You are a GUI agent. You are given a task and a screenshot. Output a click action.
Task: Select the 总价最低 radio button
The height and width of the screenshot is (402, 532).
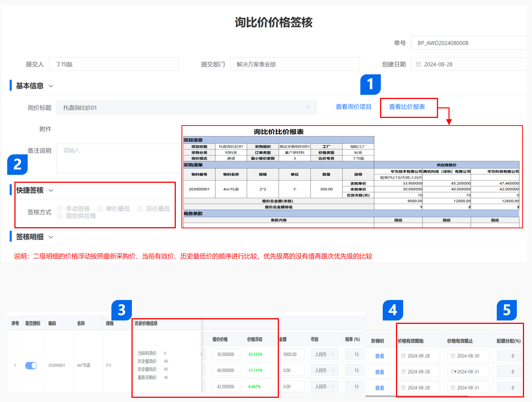pyautogui.click(x=140, y=209)
